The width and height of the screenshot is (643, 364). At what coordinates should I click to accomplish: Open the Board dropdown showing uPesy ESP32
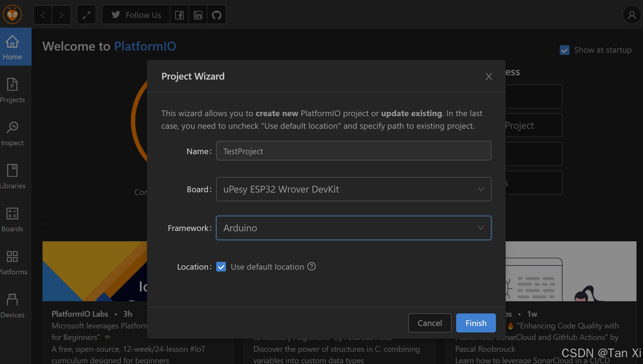point(354,189)
